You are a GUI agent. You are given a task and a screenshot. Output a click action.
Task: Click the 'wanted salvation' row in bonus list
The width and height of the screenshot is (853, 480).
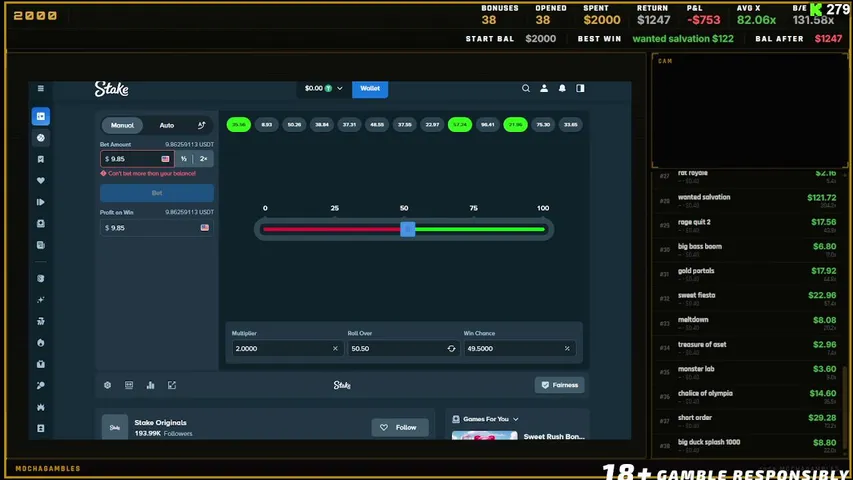click(x=748, y=201)
